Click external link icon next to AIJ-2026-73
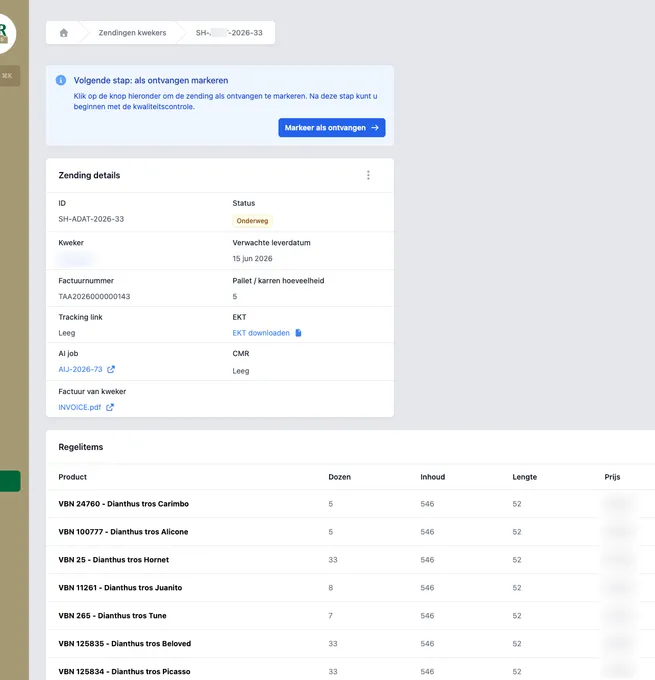This screenshot has height=680, width=655. (111, 369)
